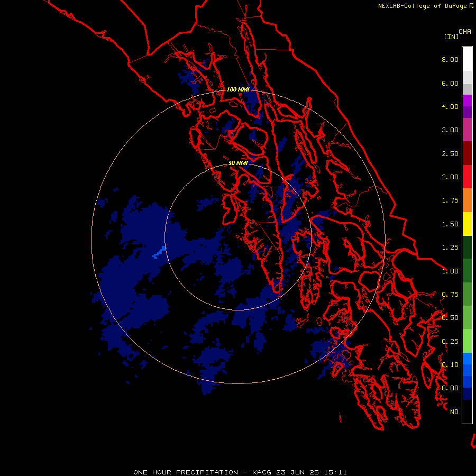Screen dimensions: 476x476
Task: Pick the bright red legend swatch
Action: pyautogui.click(x=467, y=177)
